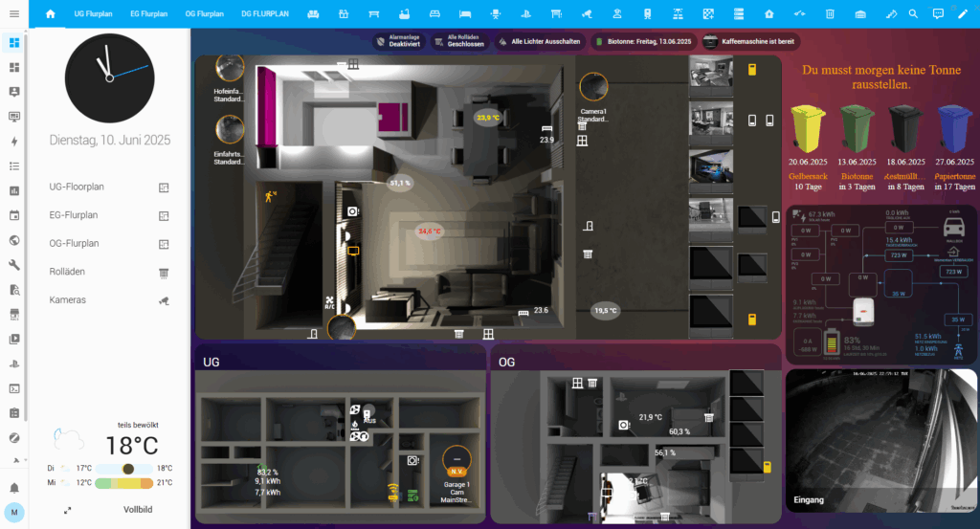
Task: Toggle the yellow TV icon in floorplan
Action: click(x=353, y=251)
